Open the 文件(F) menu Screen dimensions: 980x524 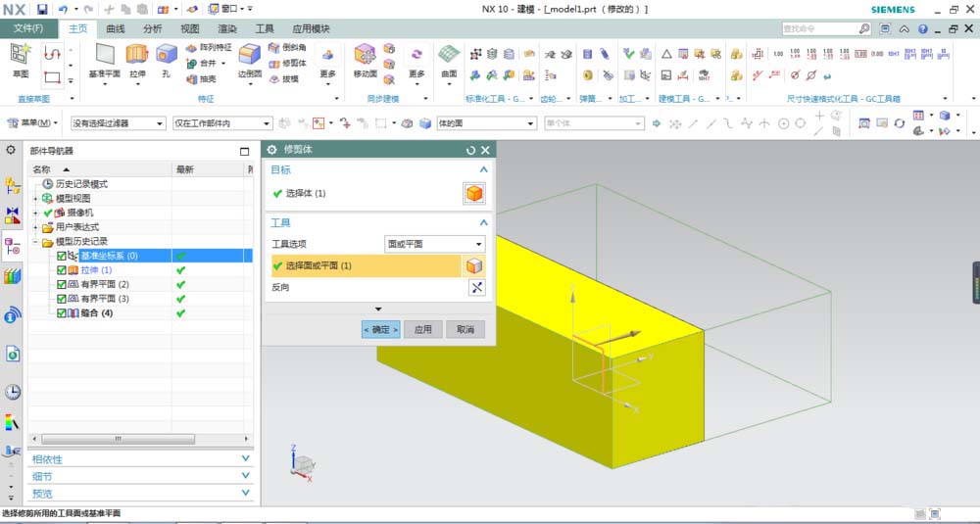(28, 28)
